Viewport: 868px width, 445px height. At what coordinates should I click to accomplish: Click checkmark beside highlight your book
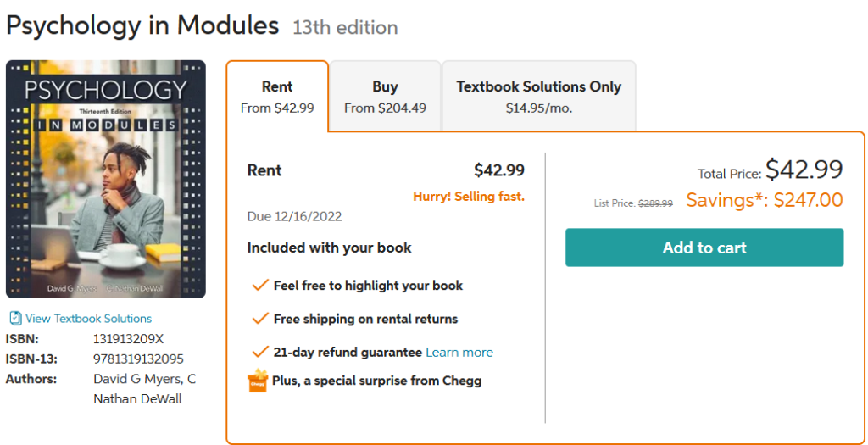tap(260, 286)
